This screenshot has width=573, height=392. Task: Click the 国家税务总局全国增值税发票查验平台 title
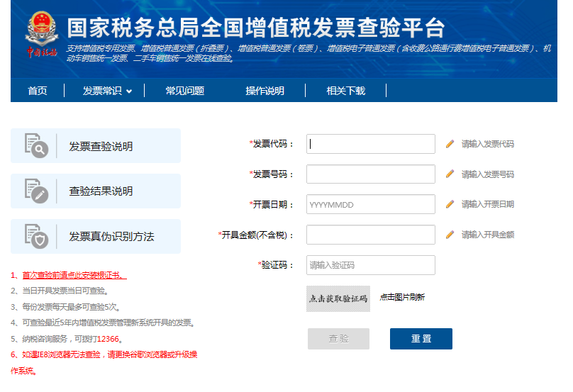coord(256,28)
